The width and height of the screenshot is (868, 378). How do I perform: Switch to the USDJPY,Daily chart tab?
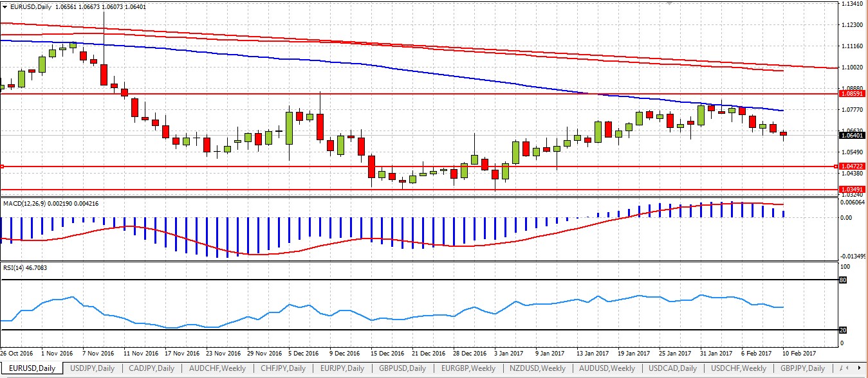pyautogui.click(x=93, y=368)
